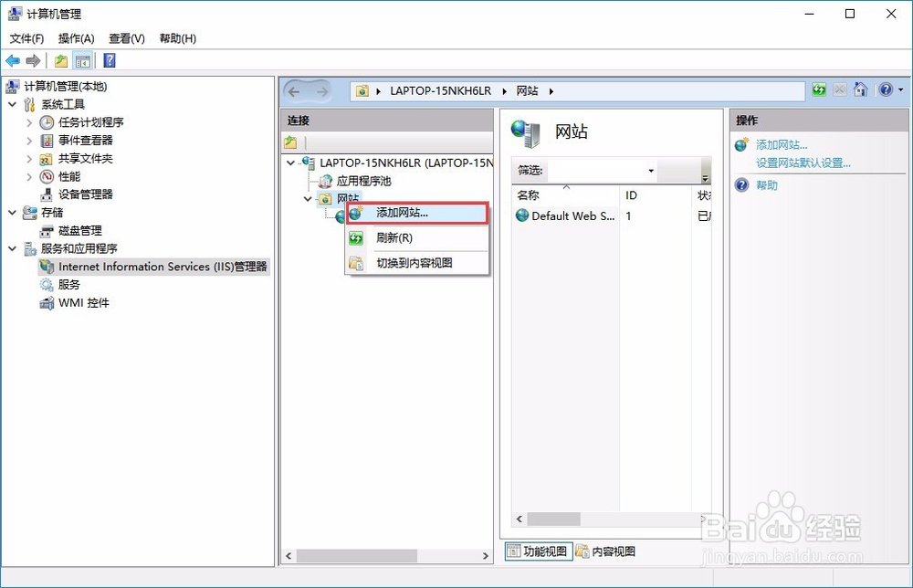Image resolution: width=913 pixels, height=588 pixels.
Task: Open the 操作(A) menu
Action: pyautogui.click(x=77, y=38)
